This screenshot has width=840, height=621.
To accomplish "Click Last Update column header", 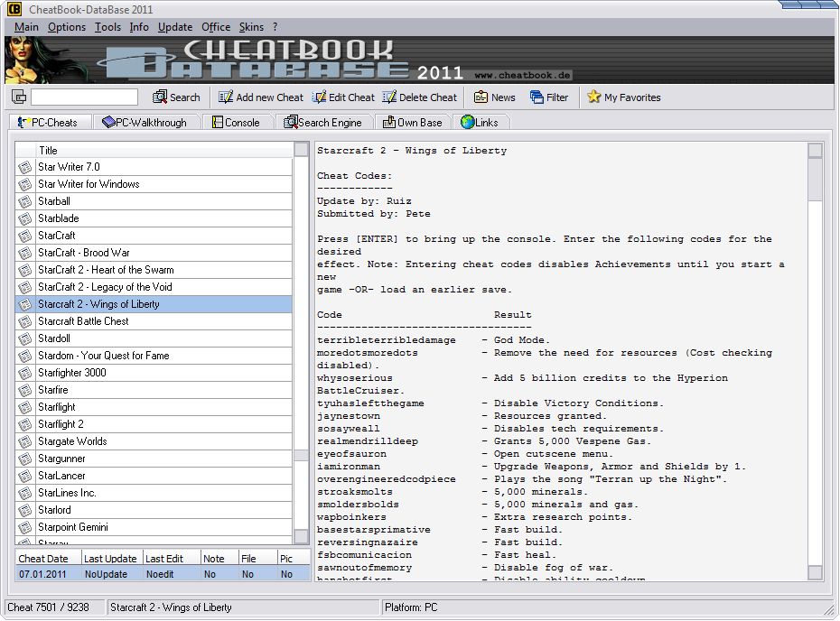I will [x=111, y=559].
